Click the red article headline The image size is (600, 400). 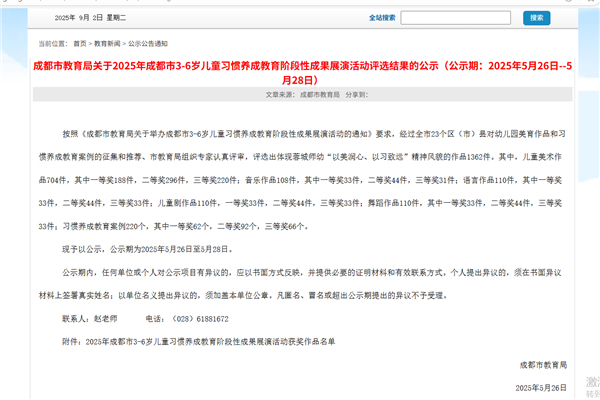point(299,67)
